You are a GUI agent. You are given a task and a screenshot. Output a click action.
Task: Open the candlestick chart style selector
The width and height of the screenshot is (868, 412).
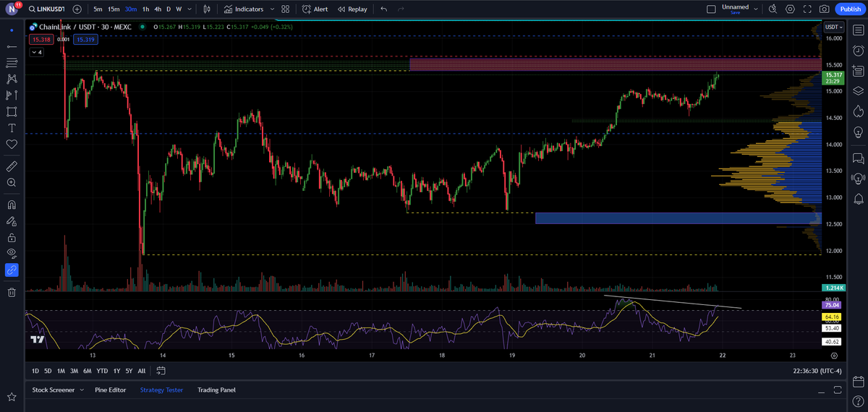pyautogui.click(x=208, y=9)
